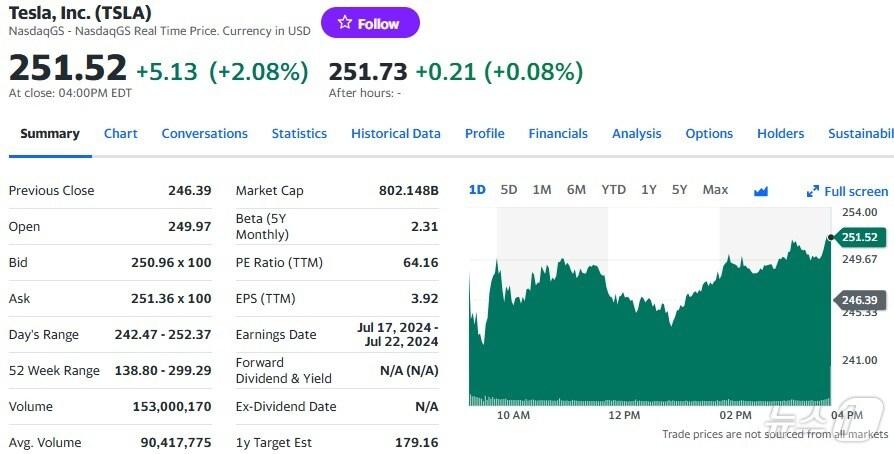
Task: Switch to the Chart tab
Action: click(x=121, y=134)
